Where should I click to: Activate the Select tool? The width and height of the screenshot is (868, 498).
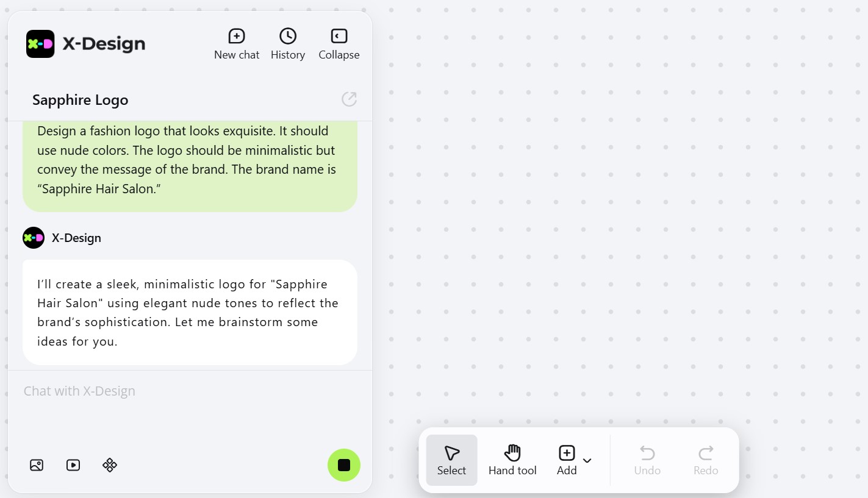[x=451, y=460]
